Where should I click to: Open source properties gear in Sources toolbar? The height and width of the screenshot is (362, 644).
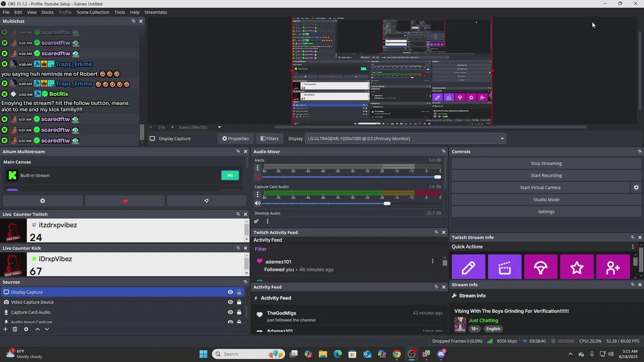click(26, 329)
